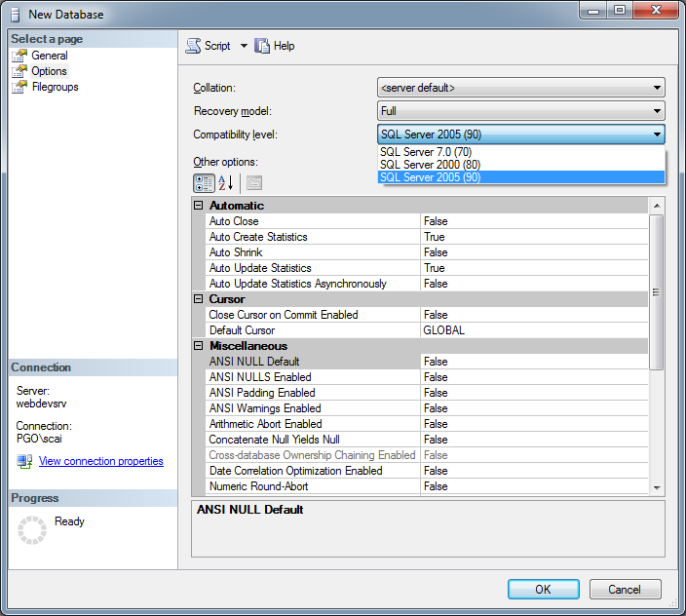Minimize the New Database window
This screenshot has height=616, width=686.
click(x=593, y=11)
